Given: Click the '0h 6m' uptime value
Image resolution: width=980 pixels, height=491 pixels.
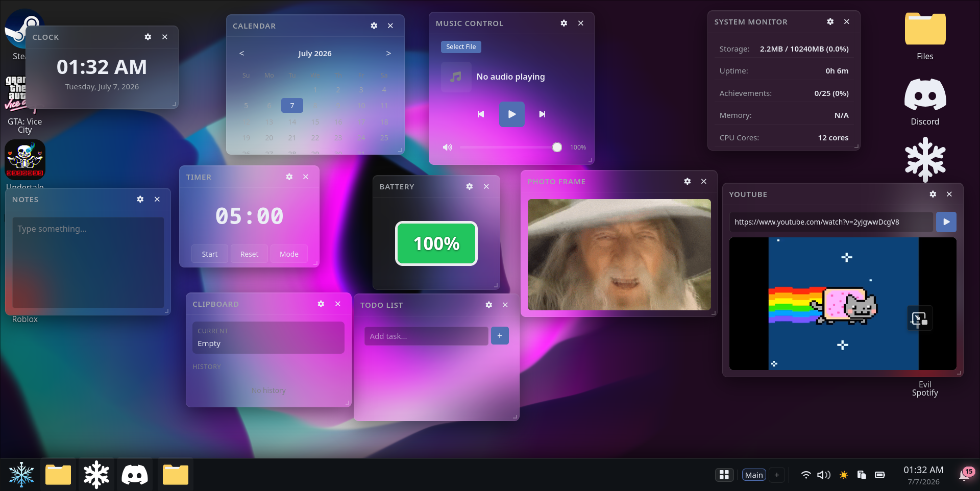Looking at the screenshot, I should (x=837, y=71).
